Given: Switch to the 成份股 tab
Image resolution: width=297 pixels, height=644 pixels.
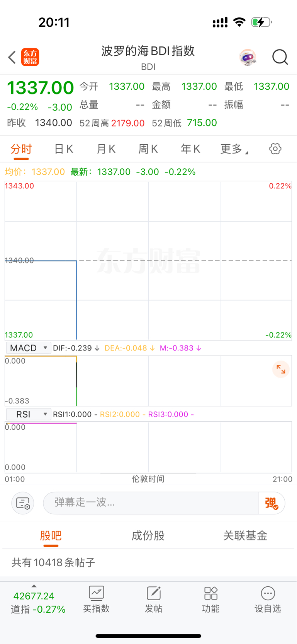Looking at the screenshot, I should click(x=148, y=536).
